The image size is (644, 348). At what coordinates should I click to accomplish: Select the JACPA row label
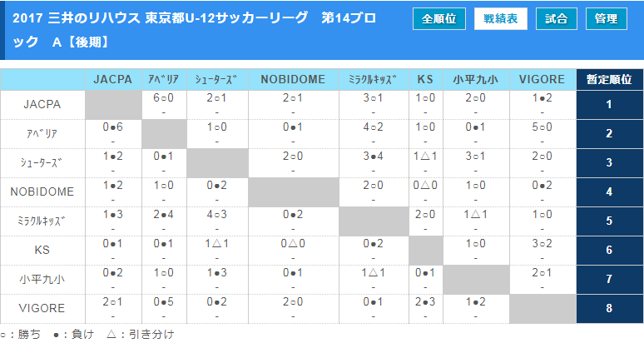42,104
